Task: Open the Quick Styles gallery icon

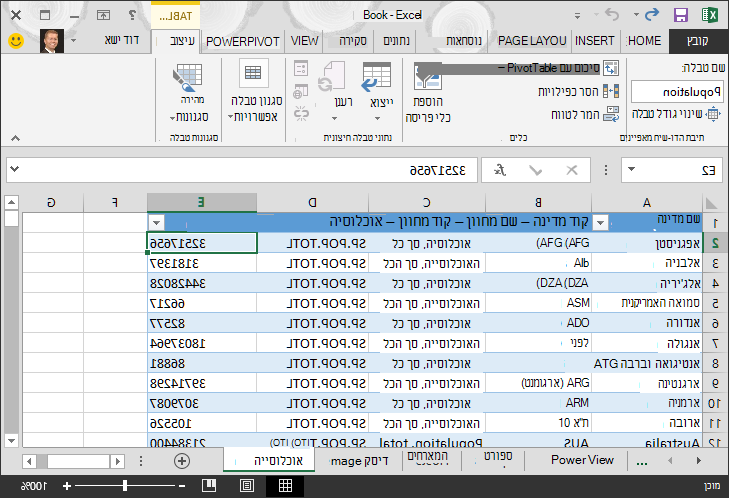Action: point(188,78)
